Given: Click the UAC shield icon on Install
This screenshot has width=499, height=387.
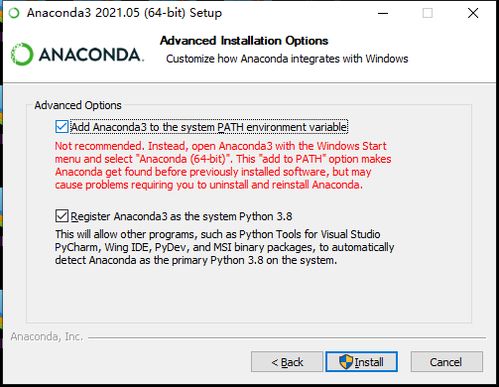Looking at the screenshot, I should click(346, 362).
